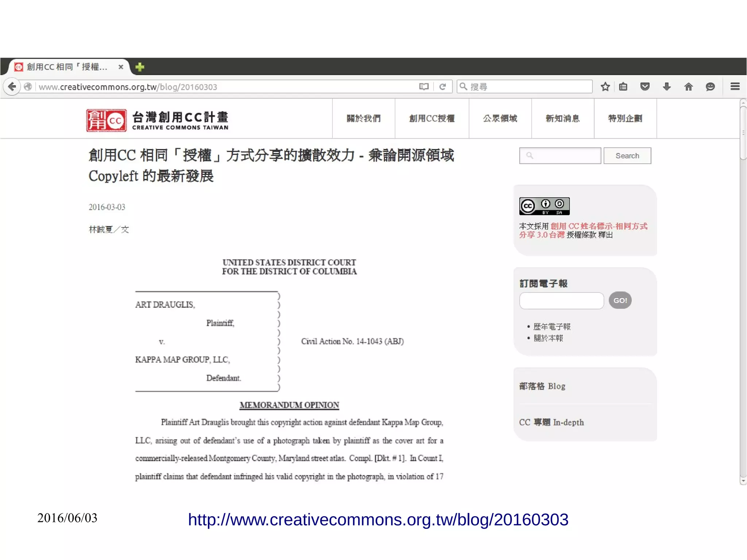Open a new tab with plus icon
Screen dimensions: 747x560
tap(140, 67)
